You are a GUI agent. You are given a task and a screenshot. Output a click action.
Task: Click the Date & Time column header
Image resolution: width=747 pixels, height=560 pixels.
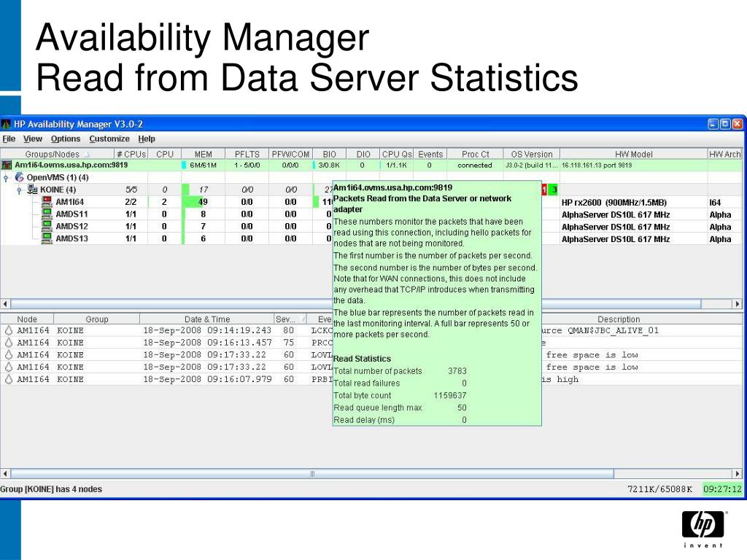pos(206,319)
